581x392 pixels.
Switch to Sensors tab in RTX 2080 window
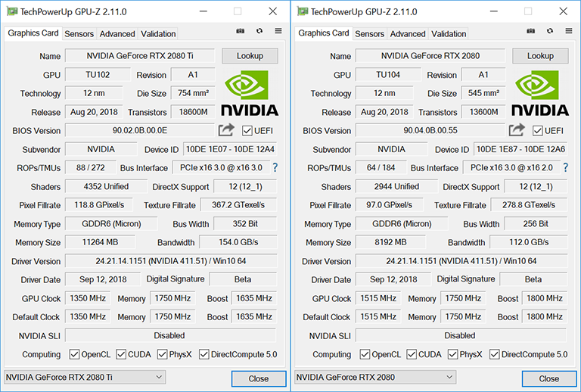369,34
